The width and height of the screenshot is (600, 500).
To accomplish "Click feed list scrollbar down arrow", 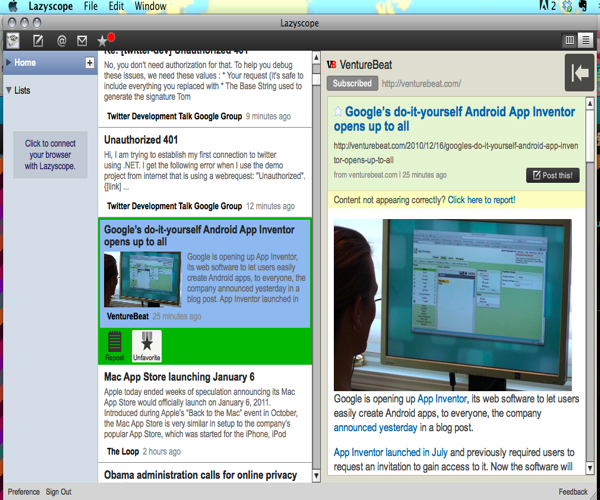I will (x=316, y=476).
